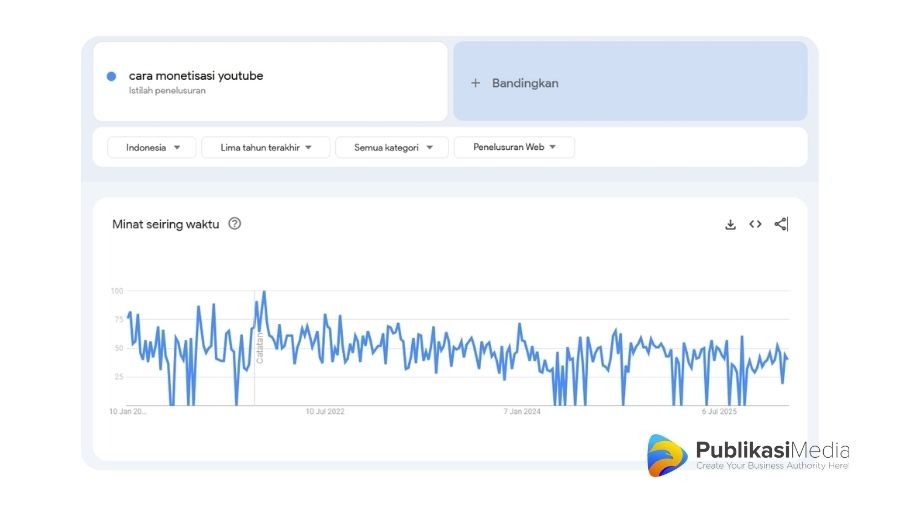
Task: Click Create Your Business Authority Here tagline
Action: pos(772,466)
